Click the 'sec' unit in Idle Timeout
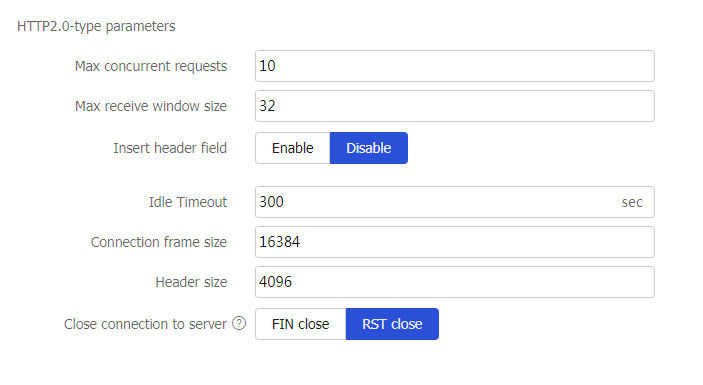Image resolution: width=703 pixels, height=385 pixels. [632, 202]
